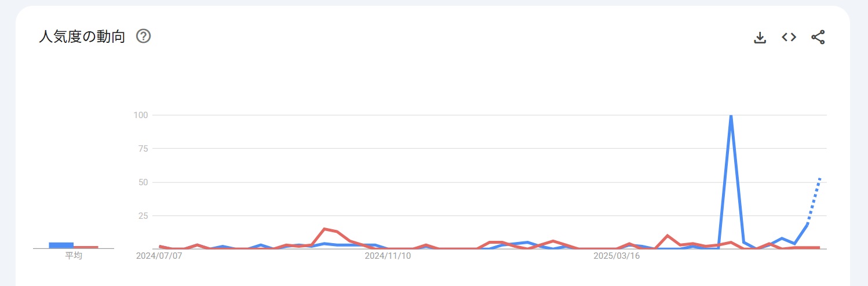Viewport: 868px width, 286px height.
Task: Open the embed code icon
Action: click(789, 37)
